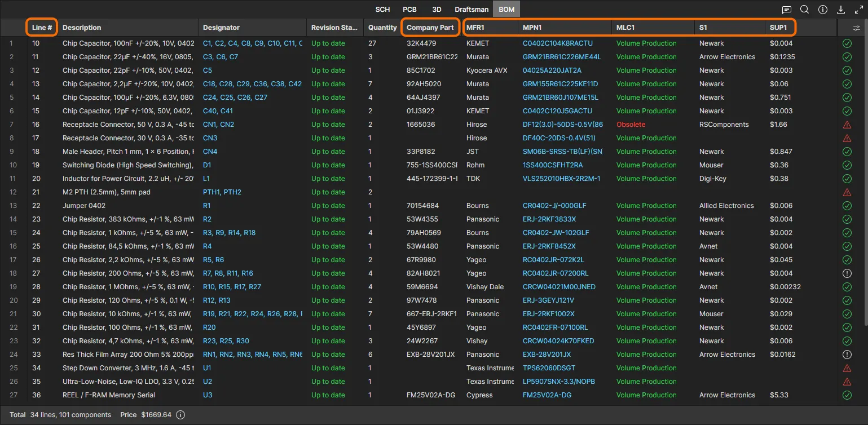Select the Digi-Key supplier cell
This screenshot has width=868, height=425.
tap(713, 179)
